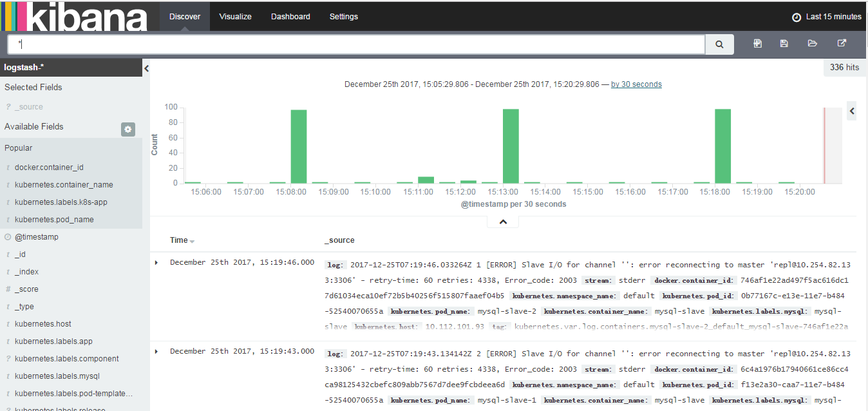The image size is (868, 411).
Task: Save the current search with the floppy icon
Action: pos(784,43)
